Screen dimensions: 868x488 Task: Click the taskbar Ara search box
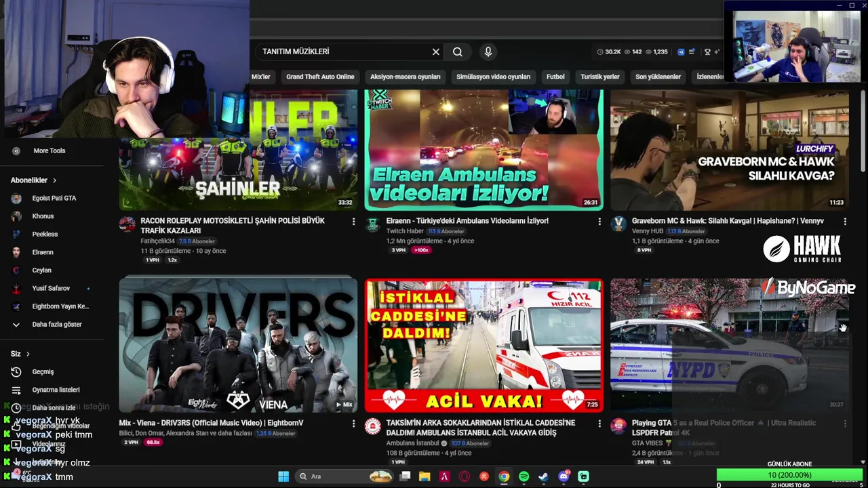(x=345, y=476)
